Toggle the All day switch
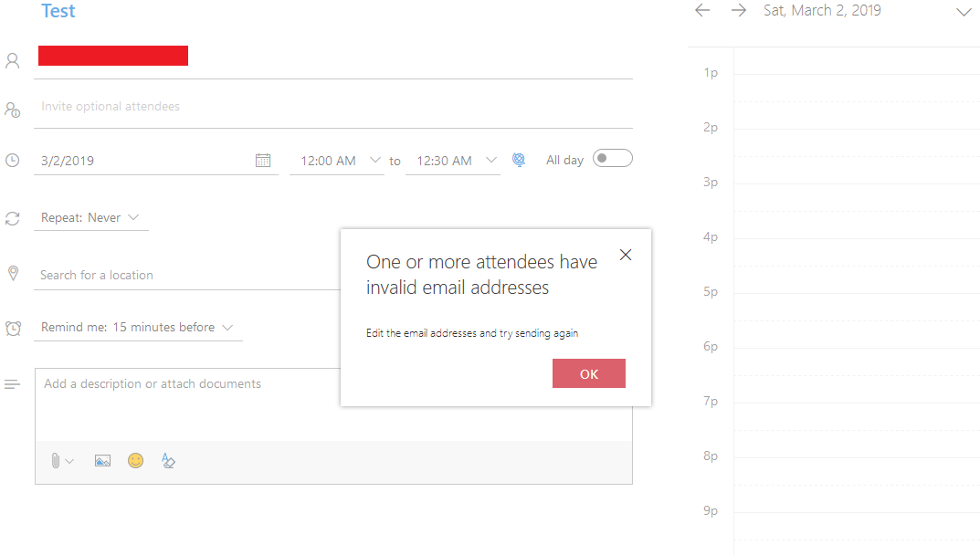The width and height of the screenshot is (980, 555). coord(613,159)
